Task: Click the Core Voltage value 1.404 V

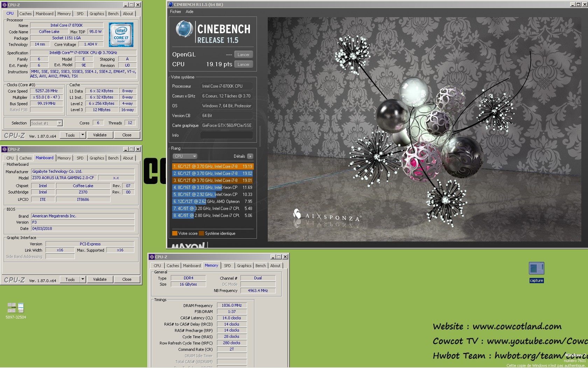Action: (x=91, y=44)
